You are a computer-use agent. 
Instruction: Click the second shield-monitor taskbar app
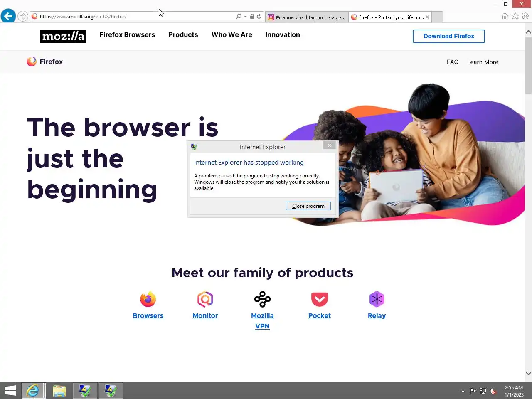tap(111, 391)
